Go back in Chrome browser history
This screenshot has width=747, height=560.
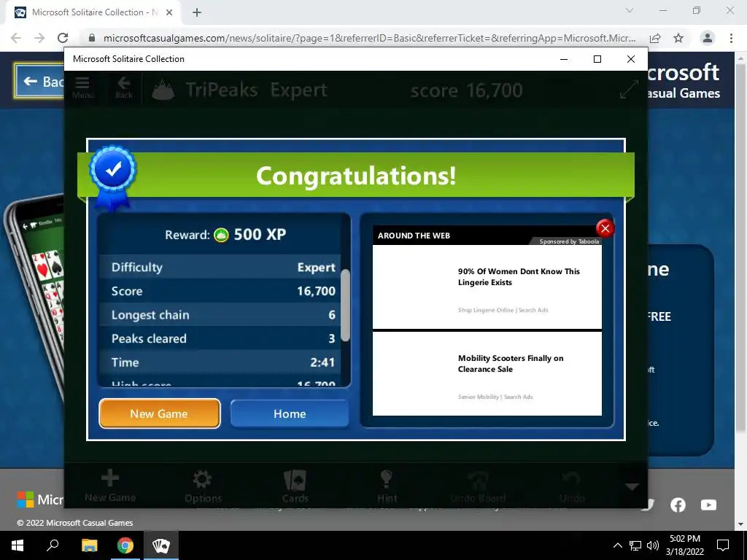point(16,38)
